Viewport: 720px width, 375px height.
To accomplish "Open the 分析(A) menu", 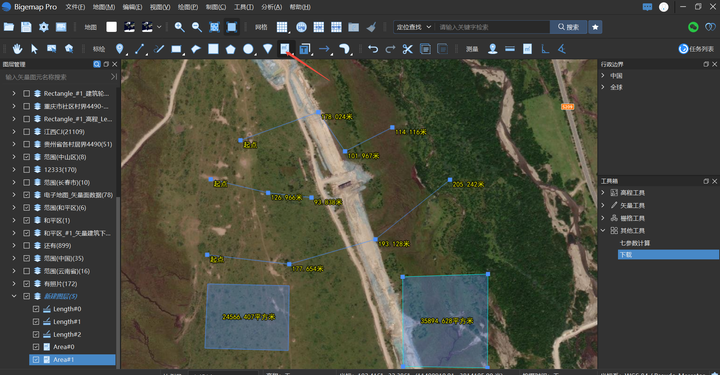I will pos(272,7).
